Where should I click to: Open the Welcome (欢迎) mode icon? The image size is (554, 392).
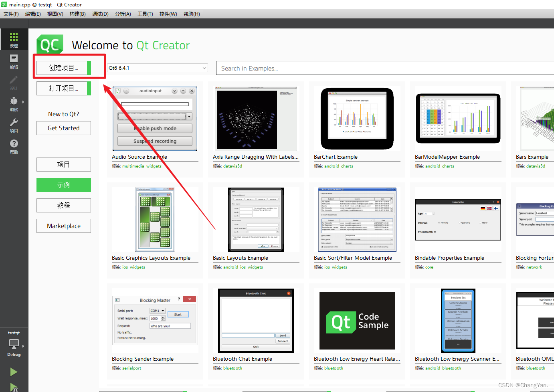pyautogui.click(x=14, y=40)
